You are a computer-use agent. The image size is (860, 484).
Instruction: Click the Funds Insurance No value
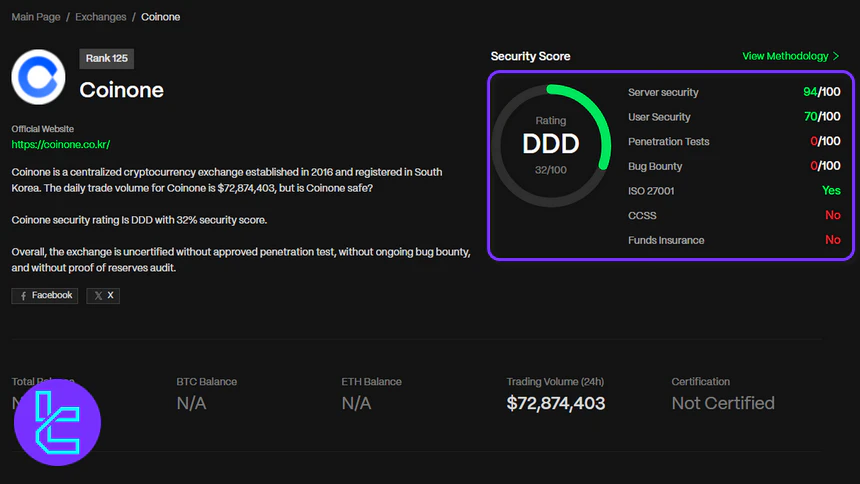(x=833, y=240)
